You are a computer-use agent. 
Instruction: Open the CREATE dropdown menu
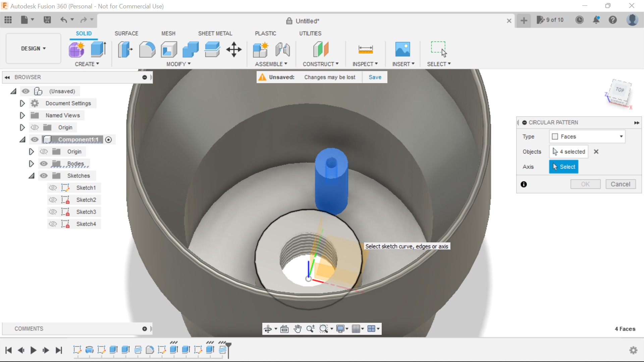pyautogui.click(x=87, y=64)
